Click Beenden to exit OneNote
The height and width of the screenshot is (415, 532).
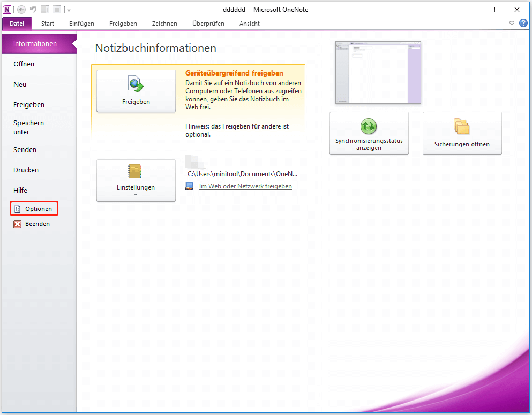click(x=32, y=224)
